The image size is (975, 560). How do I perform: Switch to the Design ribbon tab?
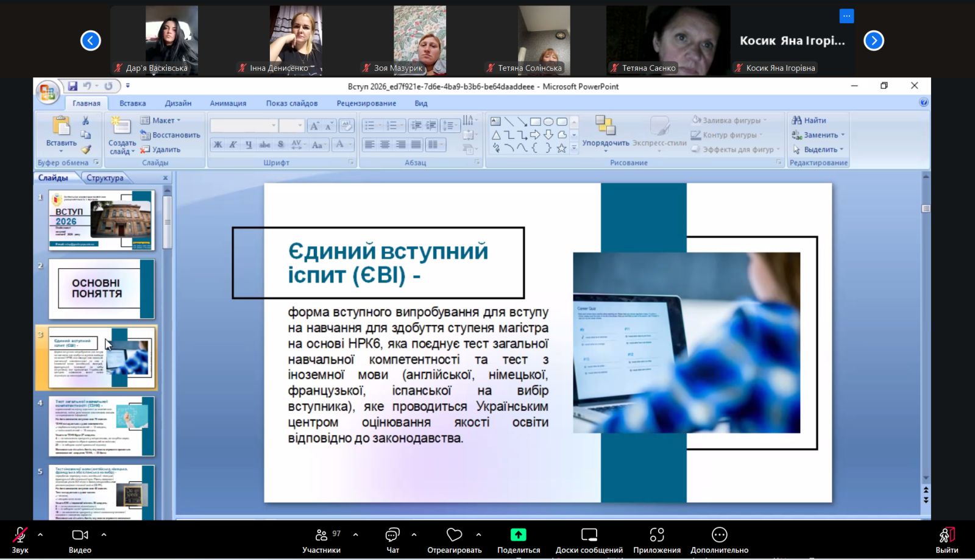[x=178, y=103]
